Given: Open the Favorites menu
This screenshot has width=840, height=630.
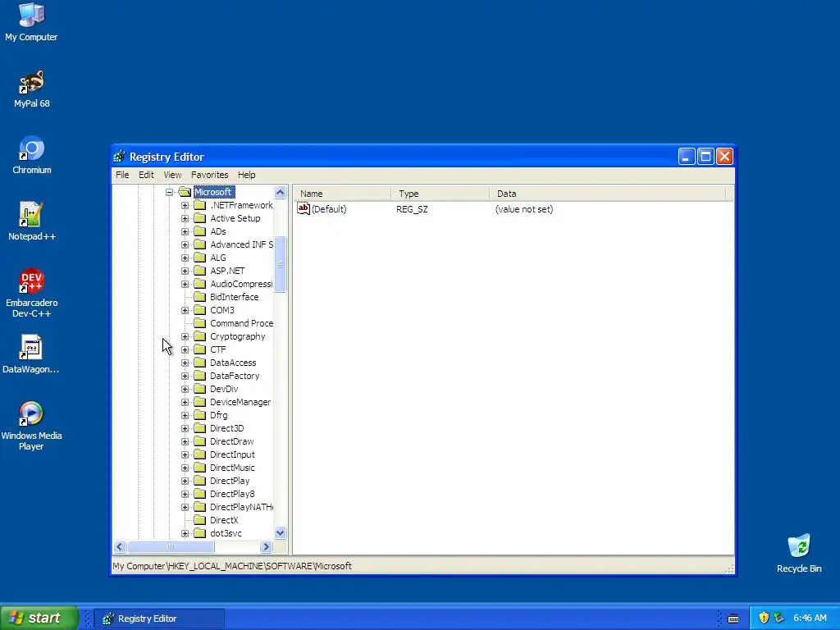Looking at the screenshot, I should coord(209,175).
